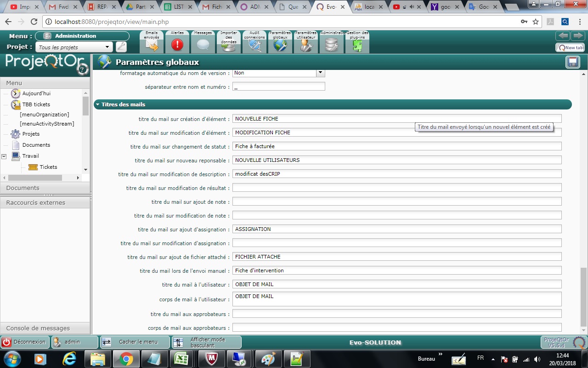The image size is (588, 368).
Task: Click the mail title on note addition field
Action: (x=396, y=201)
